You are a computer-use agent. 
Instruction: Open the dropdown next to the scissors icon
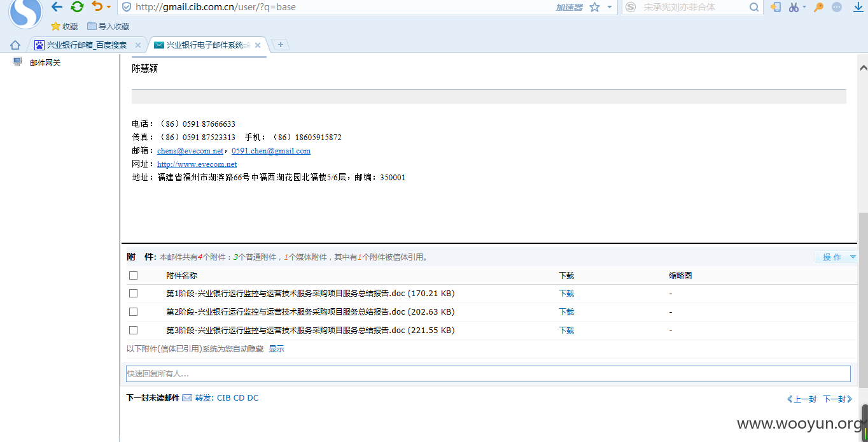[804, 7]
